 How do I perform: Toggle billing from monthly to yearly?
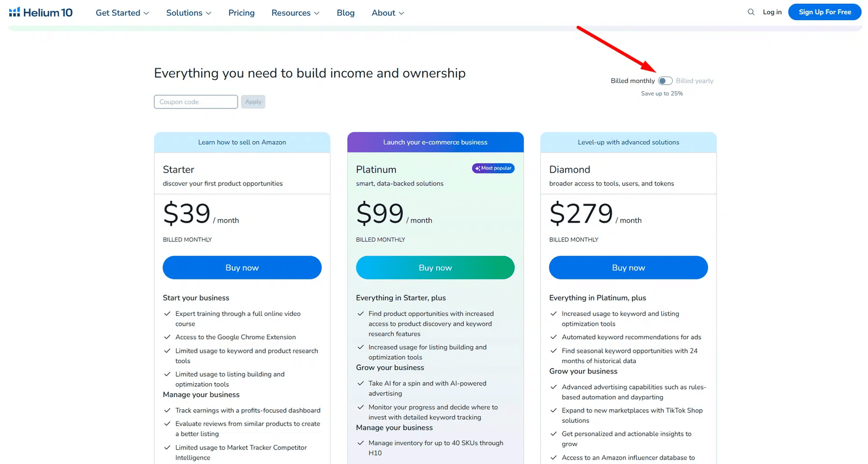coord(665,81)
